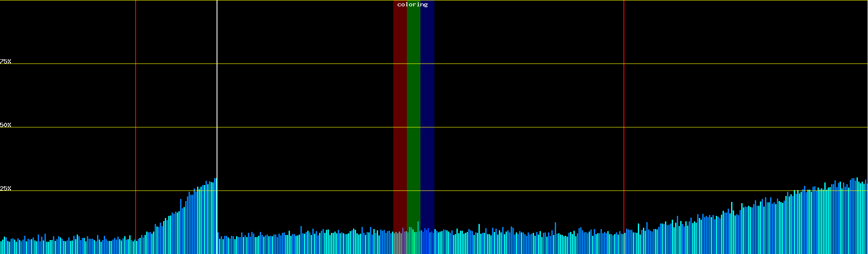Viewport: 868px width, 254px height.
Task: Click the gray histogram bars under the red band
Action: [x=400, y=243]
